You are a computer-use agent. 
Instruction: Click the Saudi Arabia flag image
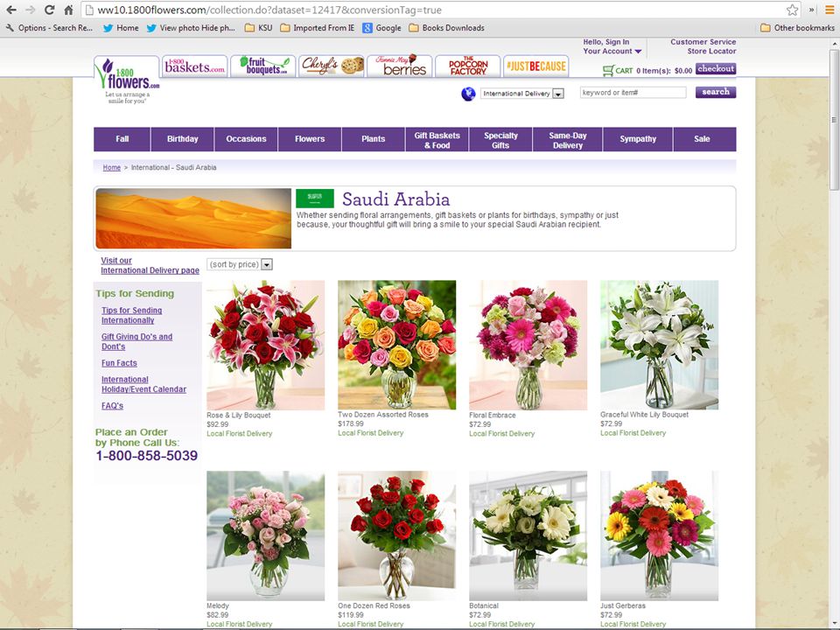[315, 199]
